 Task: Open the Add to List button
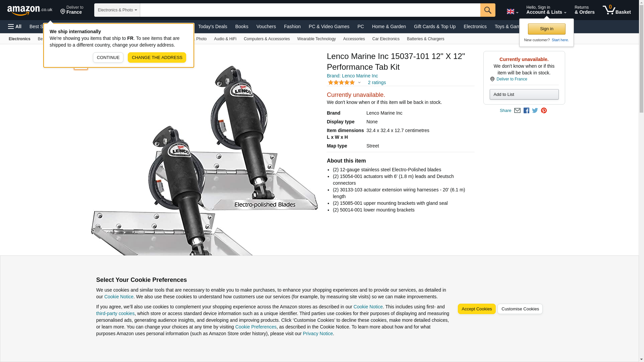pyautogui.click(x=524, y=95)
